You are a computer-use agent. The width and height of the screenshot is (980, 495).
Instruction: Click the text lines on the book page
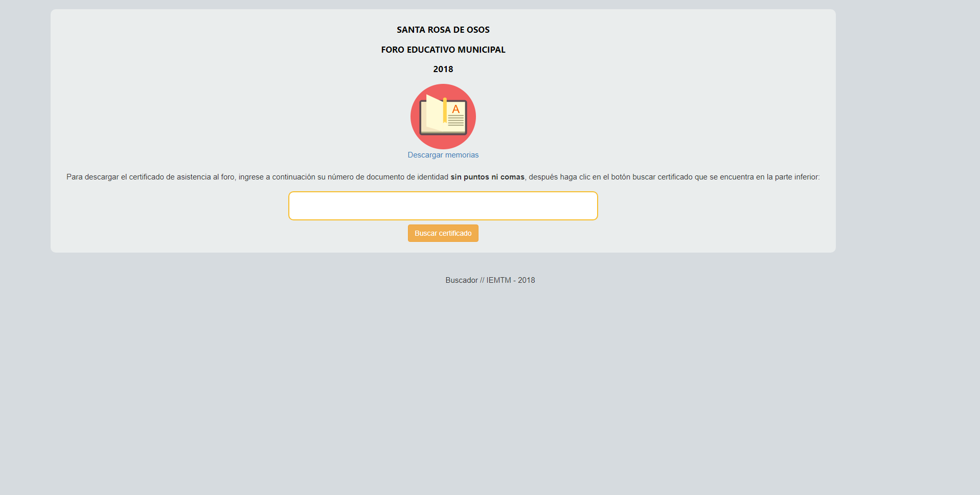point(456,121)
